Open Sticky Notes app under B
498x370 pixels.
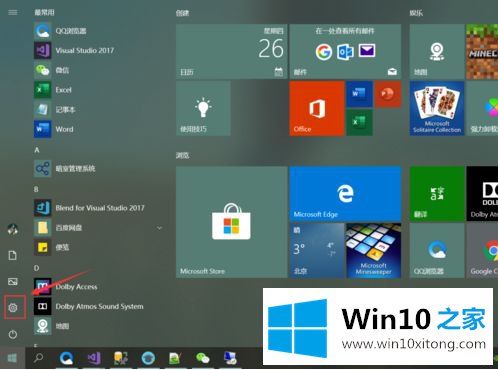pos(97,247)
